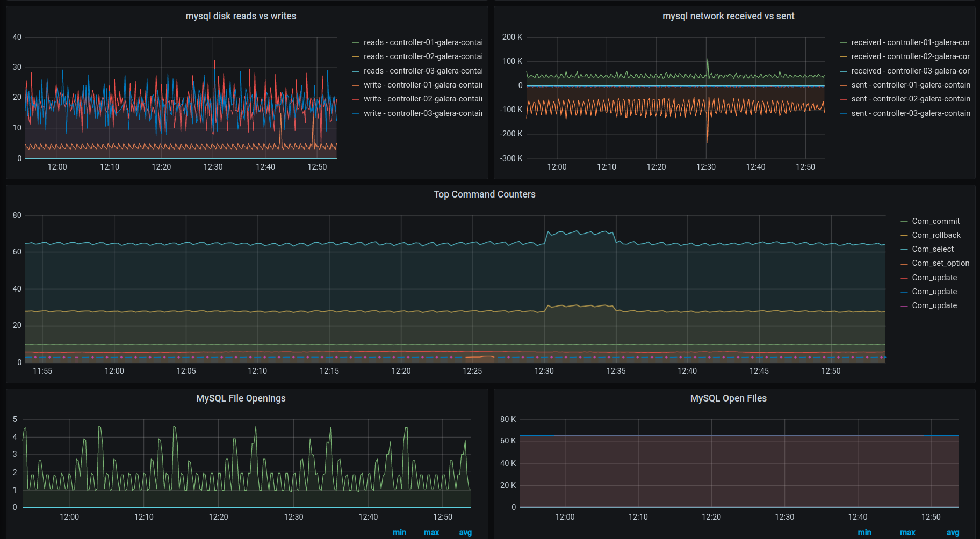Image resolution: width=980 pixels, height=539 pixels.
Task: Open the 'MySQL File Openings' panel title menu
Action: pos(241,398)
